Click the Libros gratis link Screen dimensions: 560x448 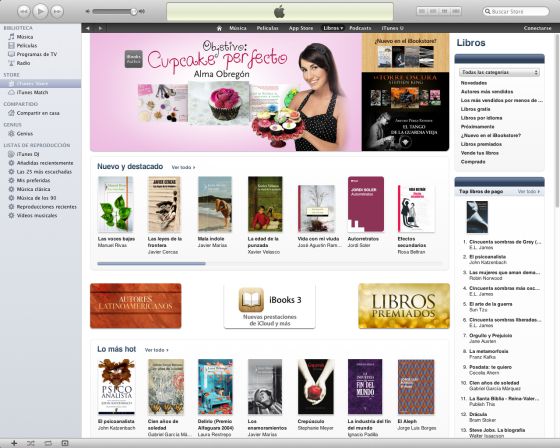(475, 109)
